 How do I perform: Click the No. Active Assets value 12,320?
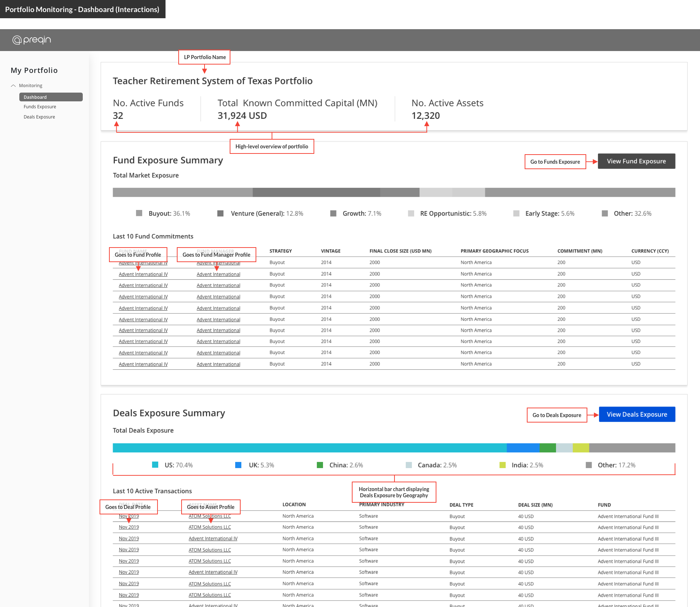click(x=425, y=116)
